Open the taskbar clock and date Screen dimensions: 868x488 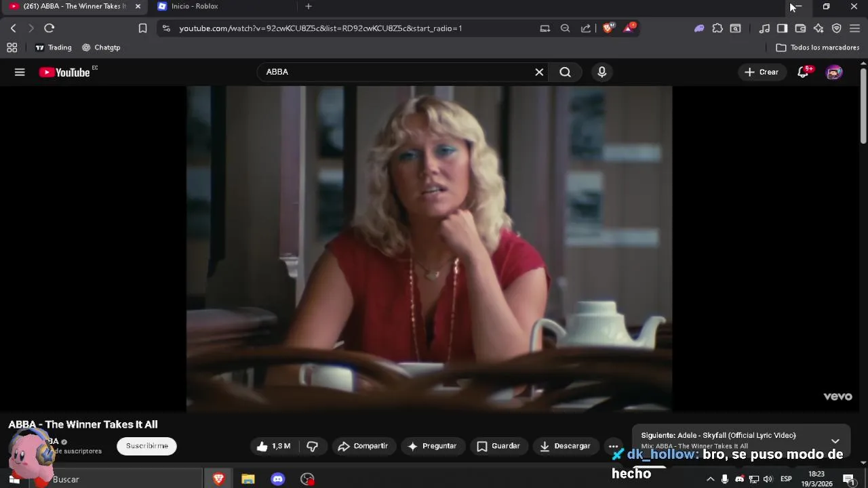817,479
